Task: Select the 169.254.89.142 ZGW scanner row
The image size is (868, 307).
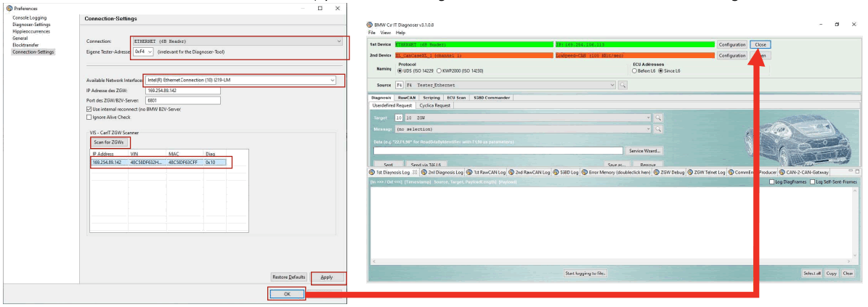Action: [x=158, y=163]
